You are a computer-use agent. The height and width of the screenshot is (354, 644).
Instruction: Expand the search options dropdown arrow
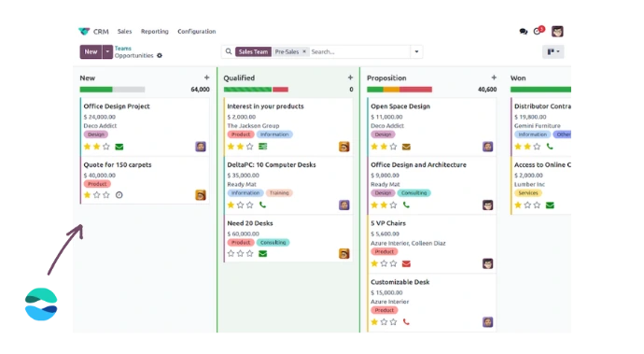416,51
